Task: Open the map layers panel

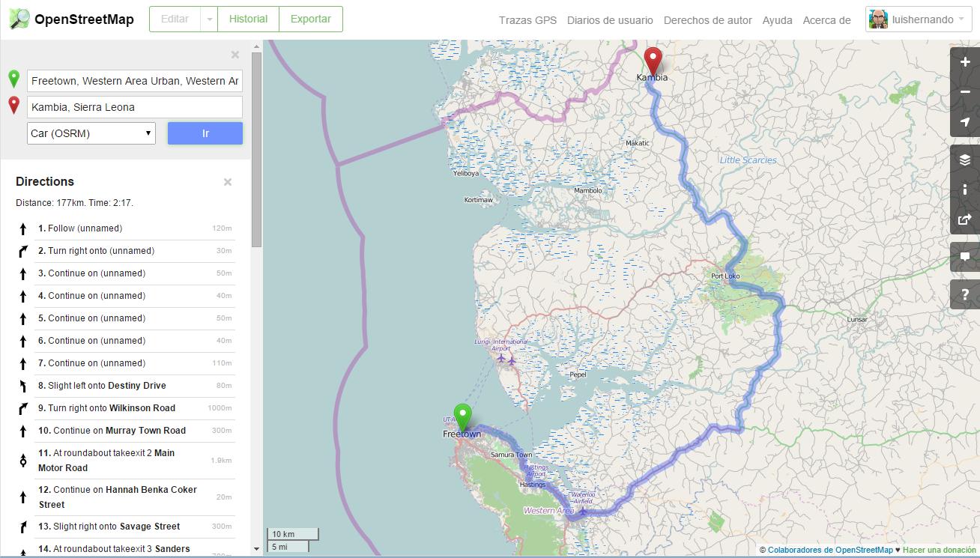Action: pos(965,160)
